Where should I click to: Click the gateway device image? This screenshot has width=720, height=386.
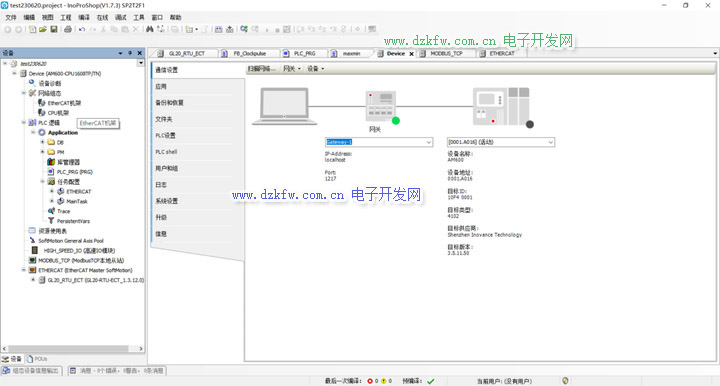pos(381,106)
